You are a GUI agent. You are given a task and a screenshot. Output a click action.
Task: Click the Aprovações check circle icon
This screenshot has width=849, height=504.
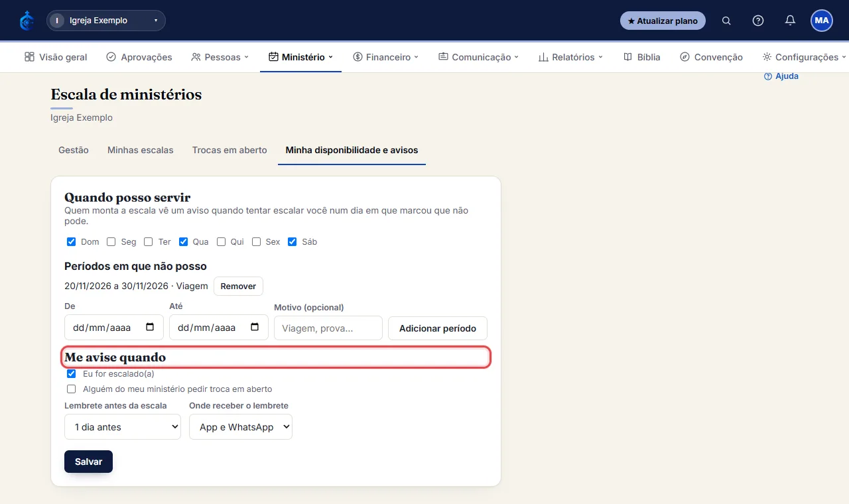pyautogui.click(x=111, y=57)
